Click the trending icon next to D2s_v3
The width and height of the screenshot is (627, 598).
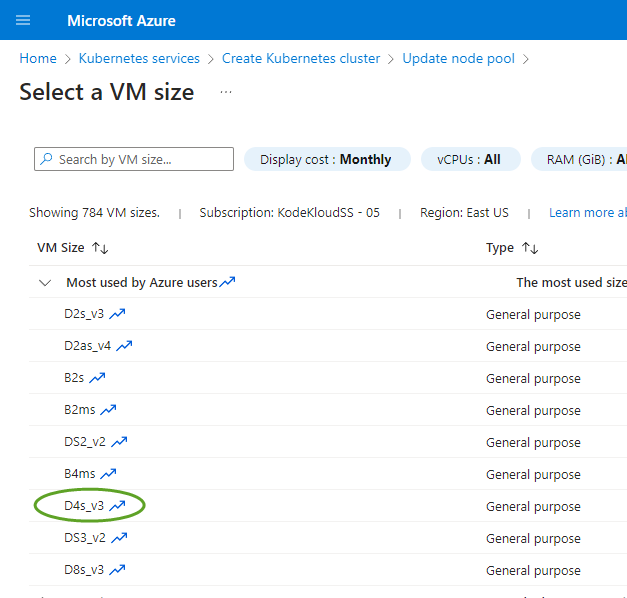click(117, 314)
